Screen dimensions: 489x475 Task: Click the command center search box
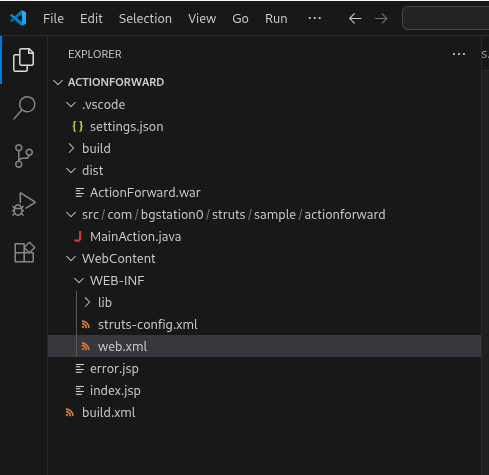(446, 19)
